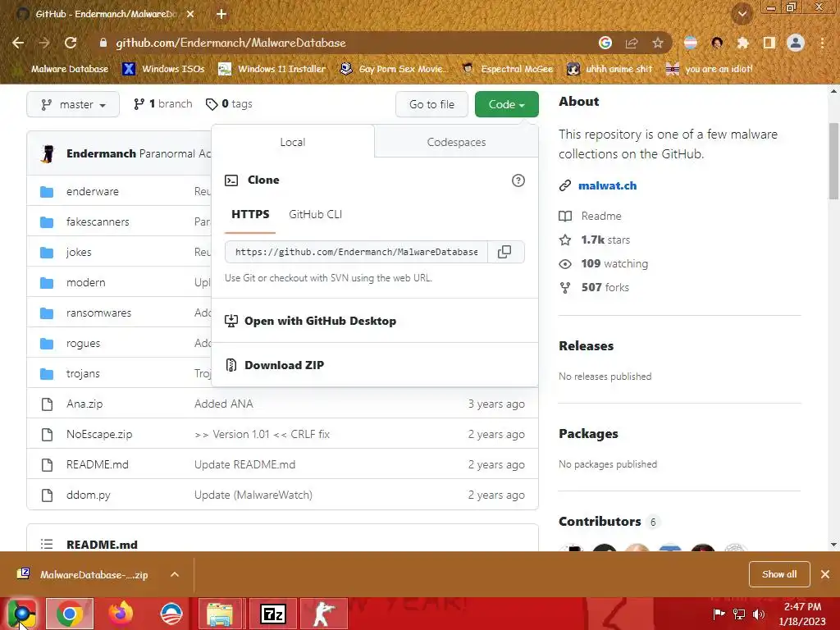Open the modern folder

click(85, 282)
